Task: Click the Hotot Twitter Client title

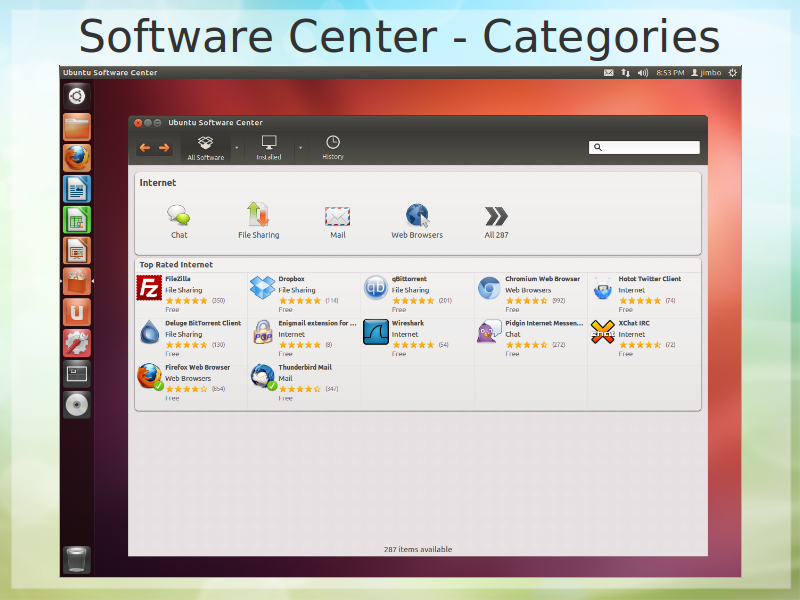Action: coord(649,279)
